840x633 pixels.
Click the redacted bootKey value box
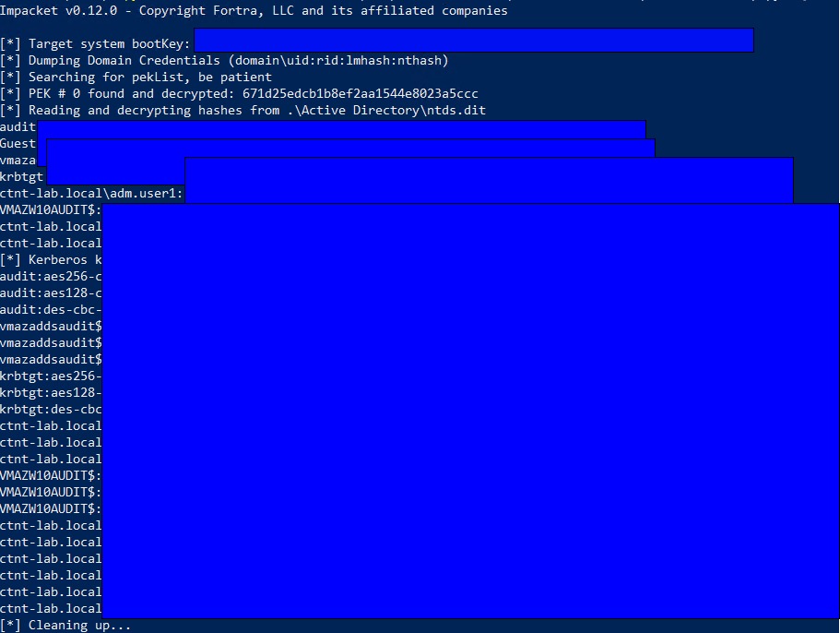pos(474,41)
